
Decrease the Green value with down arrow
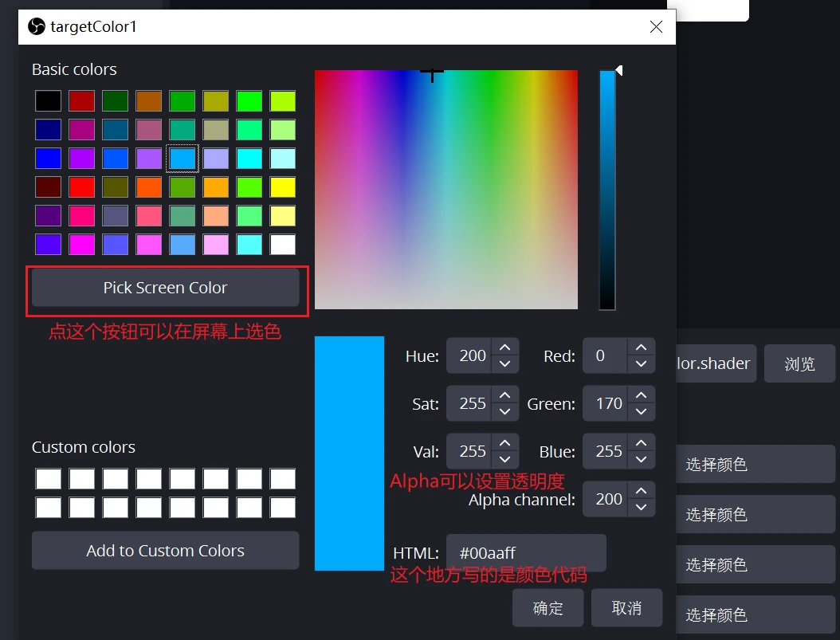click(x=641, y=411)
